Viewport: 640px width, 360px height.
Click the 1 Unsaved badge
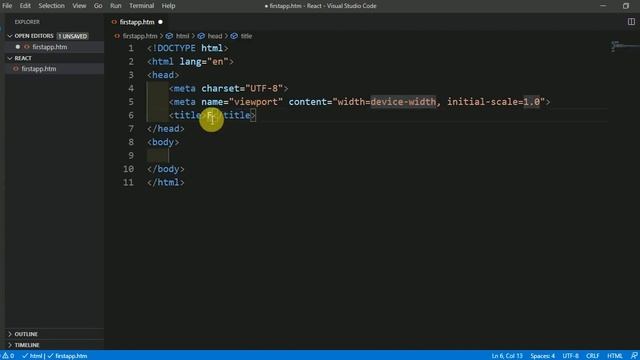[x=72, y=36]
